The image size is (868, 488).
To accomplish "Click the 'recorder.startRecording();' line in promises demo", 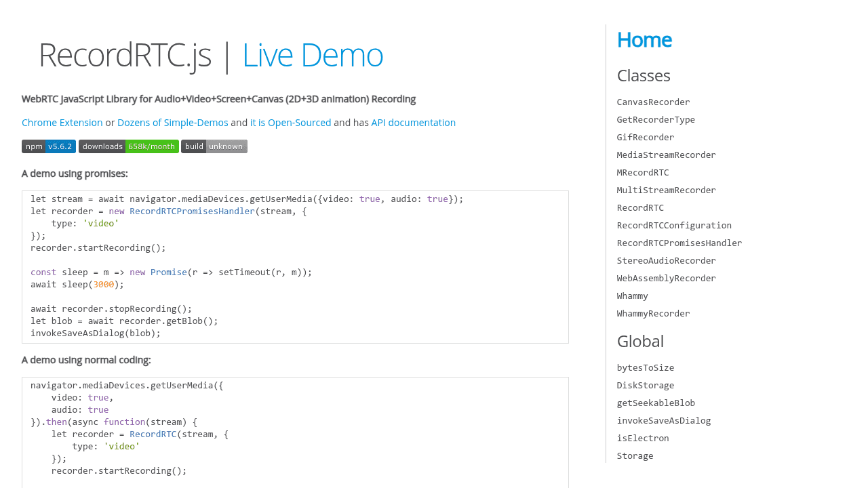I will click(x=98, y=248).
